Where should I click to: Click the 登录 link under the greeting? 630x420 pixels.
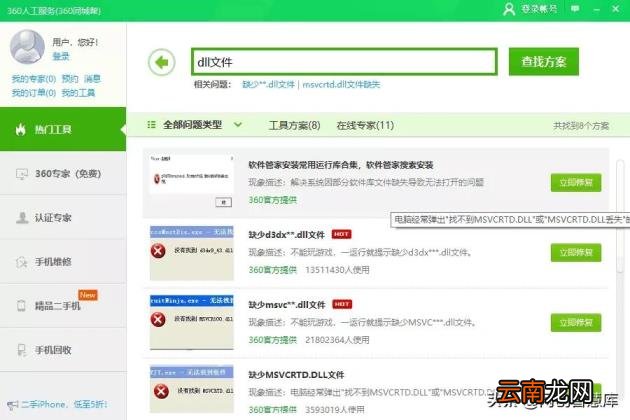(x=61, y=57)
